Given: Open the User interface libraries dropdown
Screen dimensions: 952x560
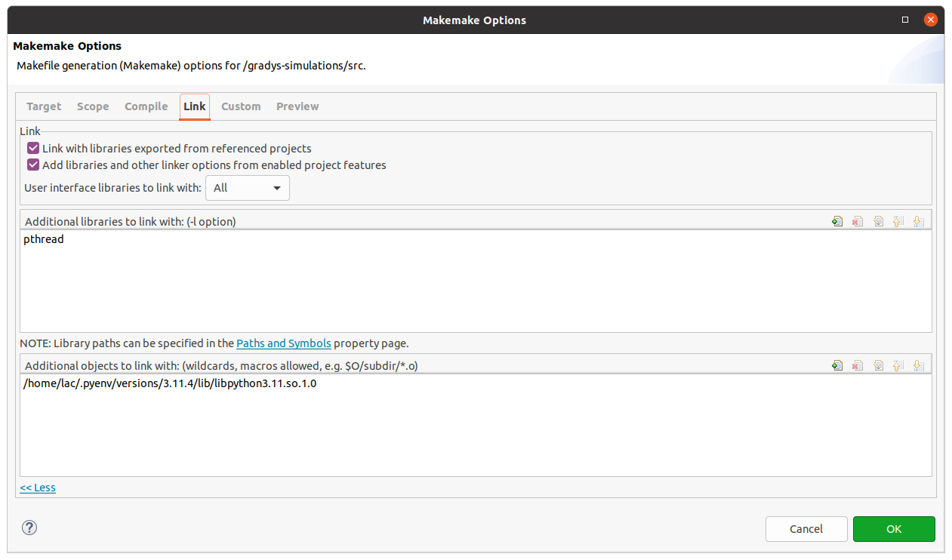Looking at the screenshot, I should coord(248,188).
